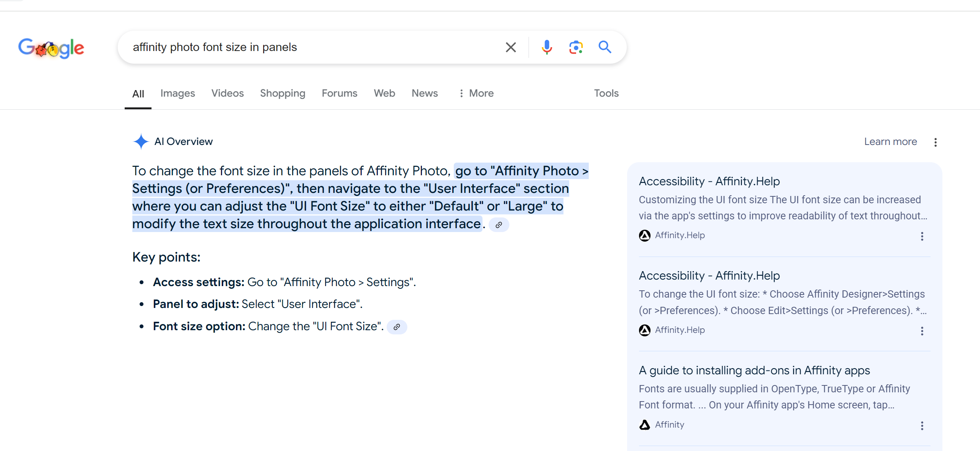The width and height of the screenshot is (980, 451).
Task: Click the "Fonts are usually supplied" snippet
Action: tap(774, 397)
